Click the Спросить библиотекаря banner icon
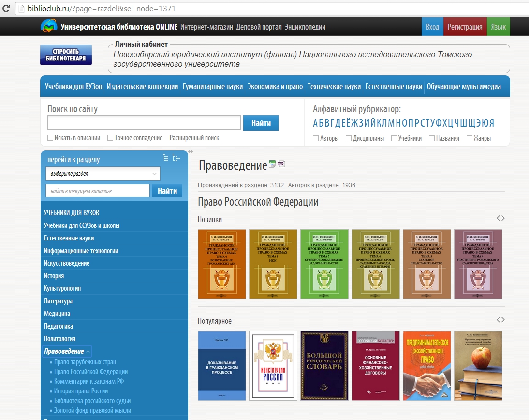 pos(66,55)
